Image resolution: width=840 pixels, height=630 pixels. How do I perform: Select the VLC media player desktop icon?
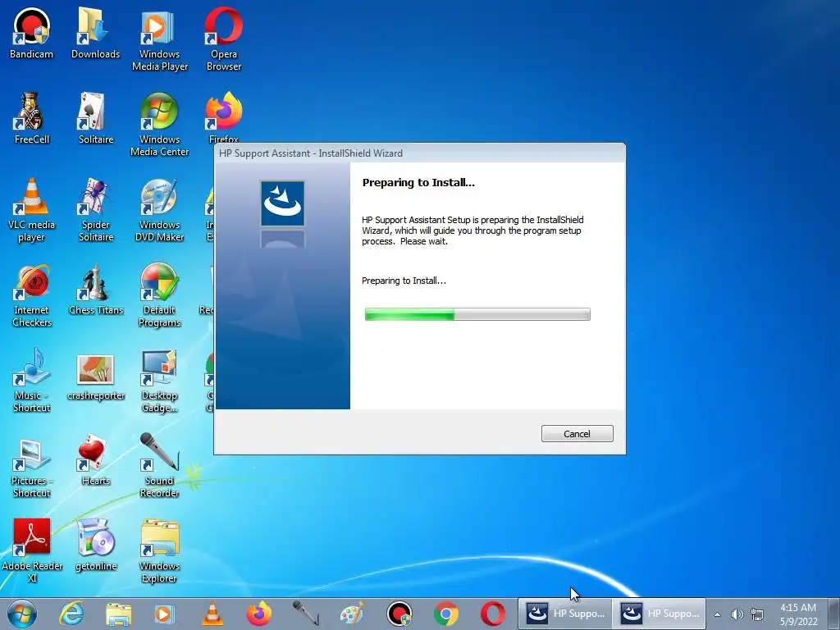(x=31, y=211)
